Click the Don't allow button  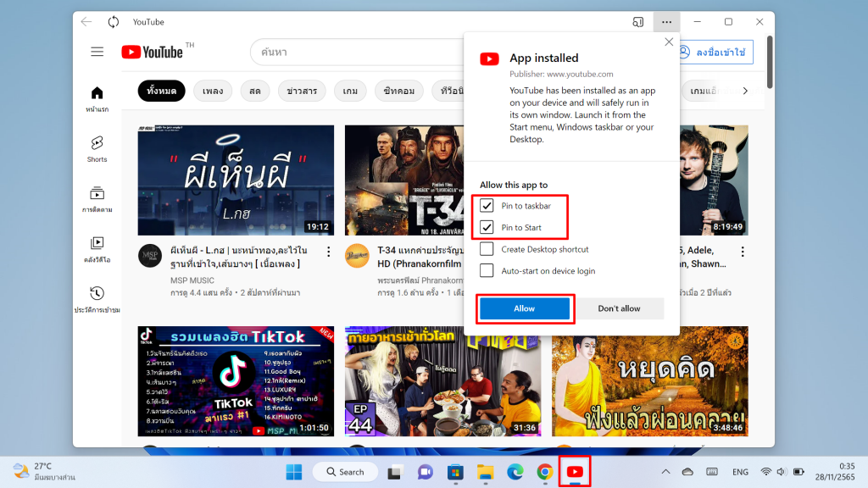619,308
